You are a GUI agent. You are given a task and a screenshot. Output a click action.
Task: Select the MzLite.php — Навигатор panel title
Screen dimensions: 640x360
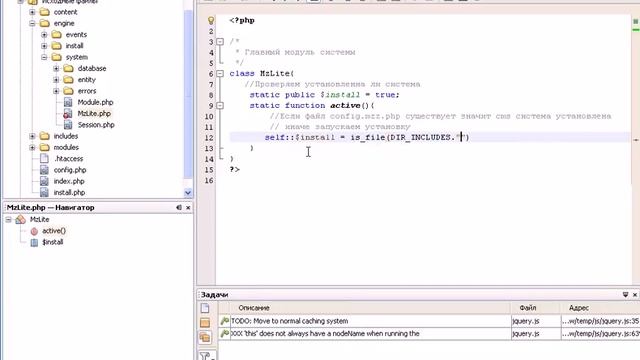pyautogui.click(x=51, y=208)
